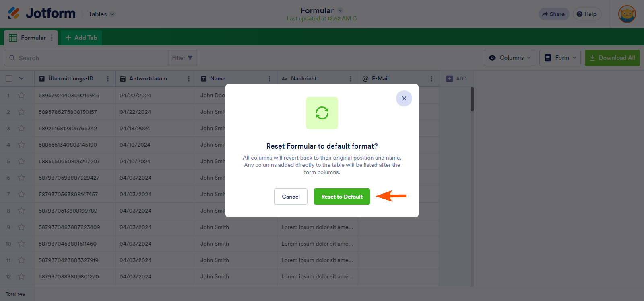The width and height of the screenshot is (644, 301).
Task: Star the submission in row 5
Action: click(x=21, y=161)
